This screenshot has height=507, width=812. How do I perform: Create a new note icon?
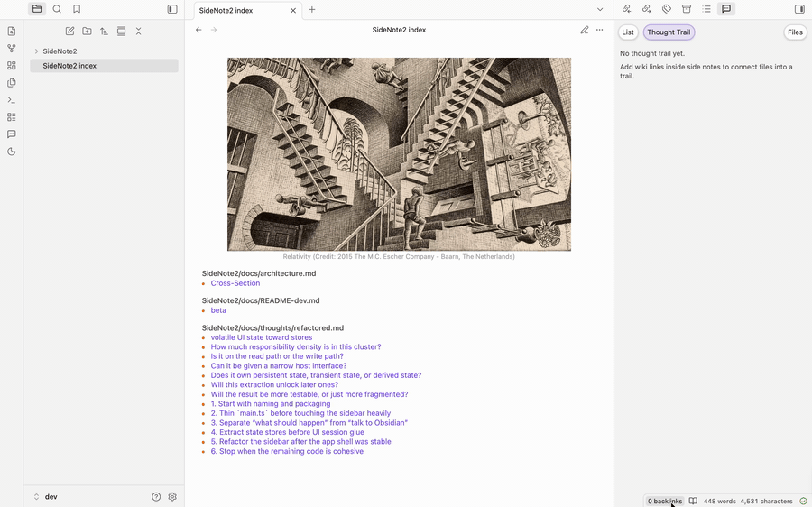point(69,31)
